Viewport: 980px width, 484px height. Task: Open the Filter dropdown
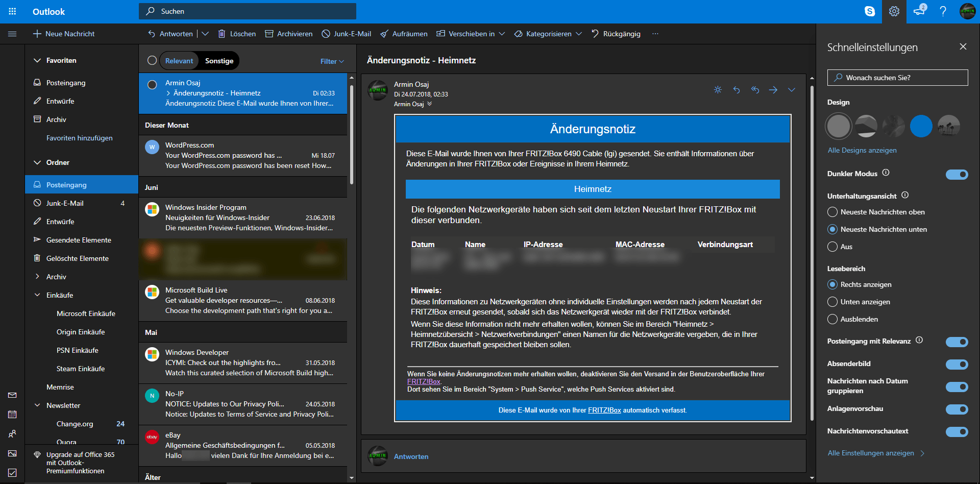[x=332, y=61]
